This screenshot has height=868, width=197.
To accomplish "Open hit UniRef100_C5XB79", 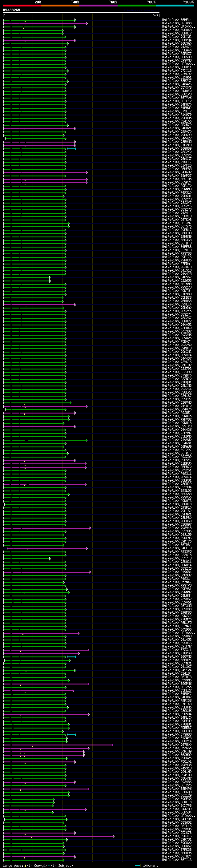I will point(177,125).
